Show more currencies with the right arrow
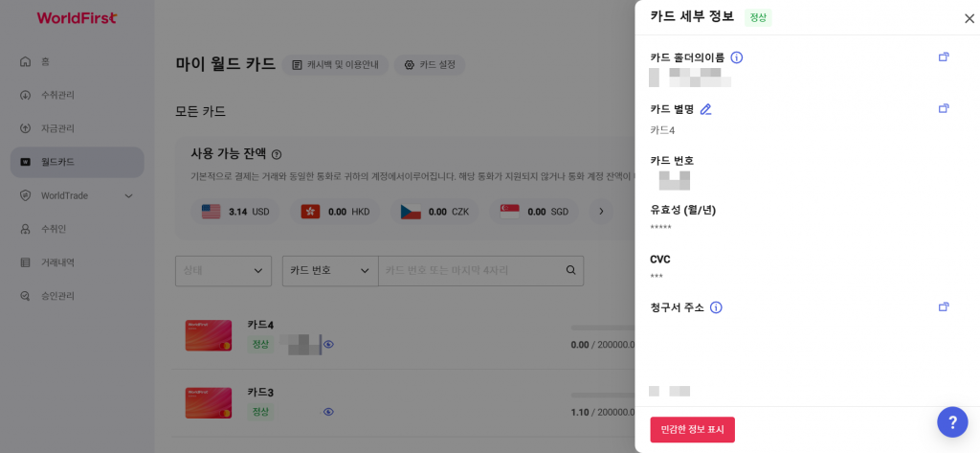This screenshot has width=980, height=453. [601, 212]
